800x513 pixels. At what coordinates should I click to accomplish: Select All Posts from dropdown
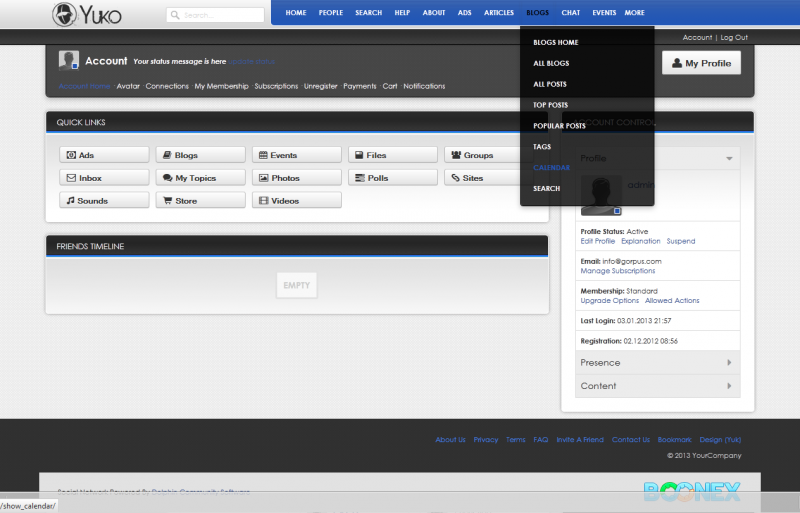tap(549, 84)
